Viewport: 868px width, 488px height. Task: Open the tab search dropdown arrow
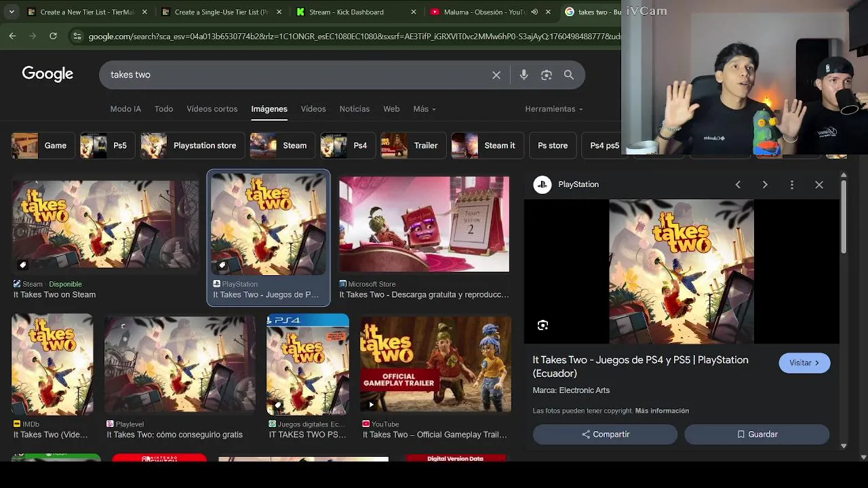coord(12,12)
